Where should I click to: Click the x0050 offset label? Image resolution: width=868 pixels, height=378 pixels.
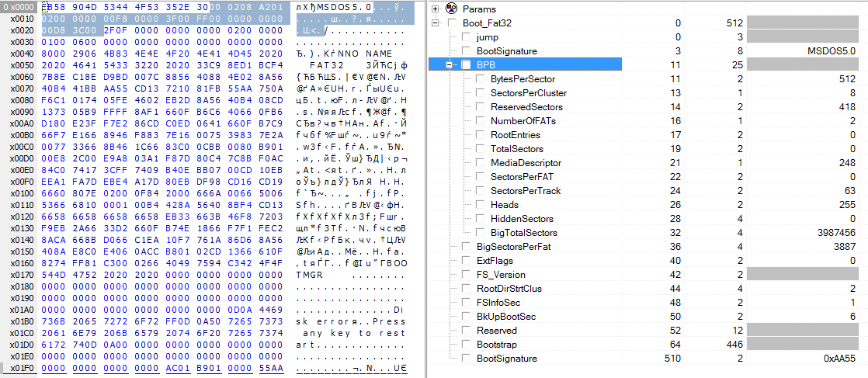click(23, 64)
